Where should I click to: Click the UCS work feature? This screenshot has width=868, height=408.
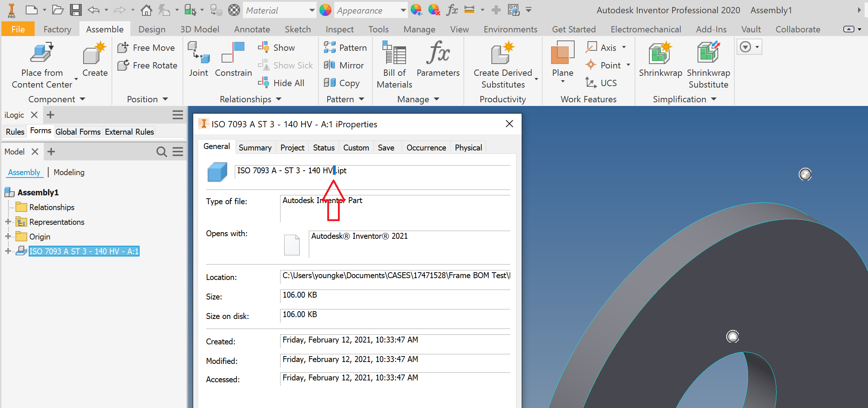point(601,83)
